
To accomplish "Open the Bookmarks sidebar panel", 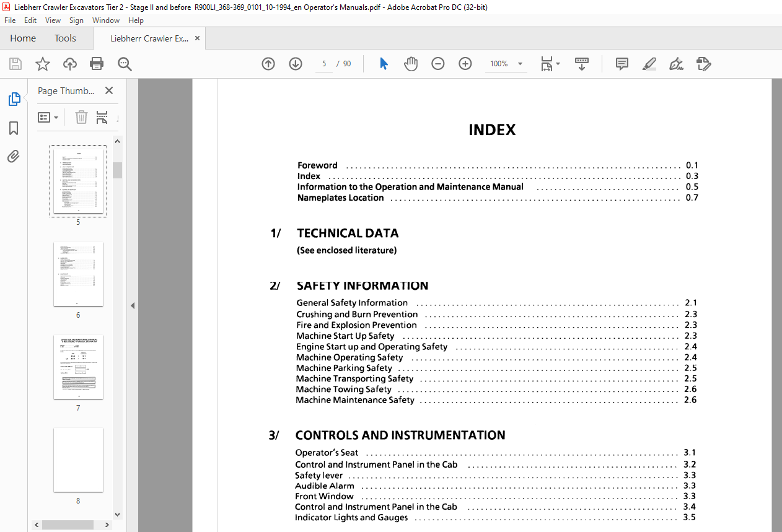I will pyautogui.click(x=14, y=128).
